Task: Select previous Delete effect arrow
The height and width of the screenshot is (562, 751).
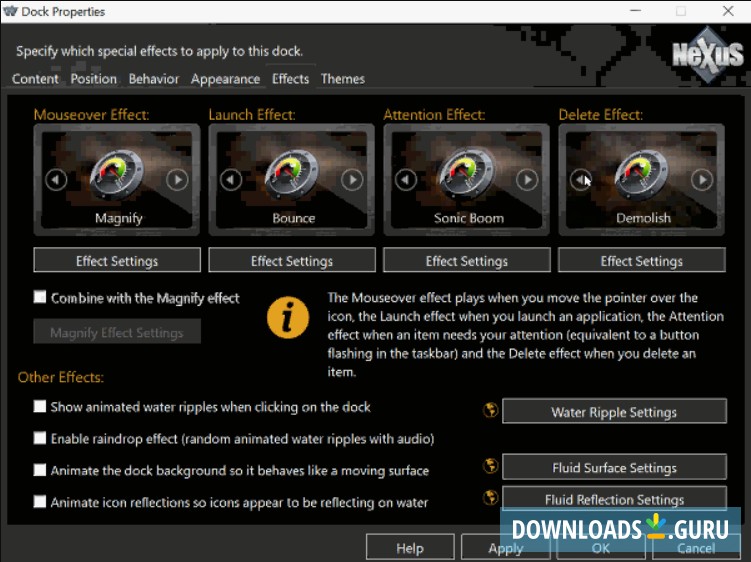Action: click(x=580, y=180)
